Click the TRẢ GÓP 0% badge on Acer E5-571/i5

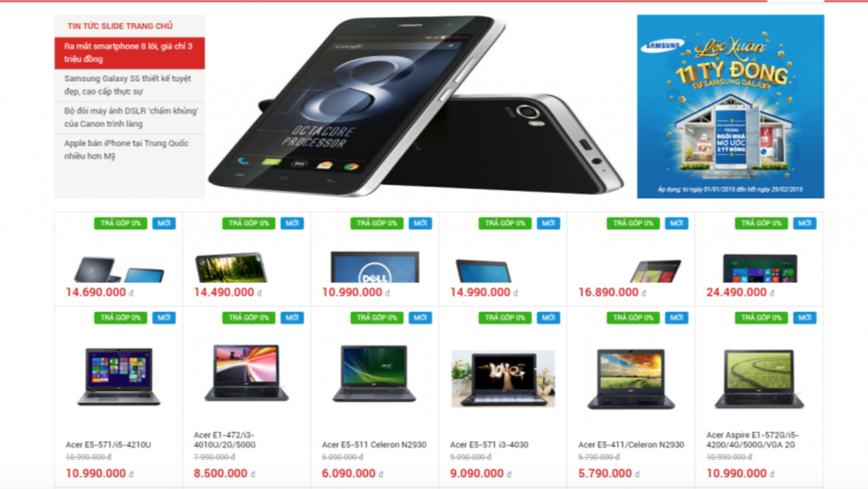click(121, 318)
